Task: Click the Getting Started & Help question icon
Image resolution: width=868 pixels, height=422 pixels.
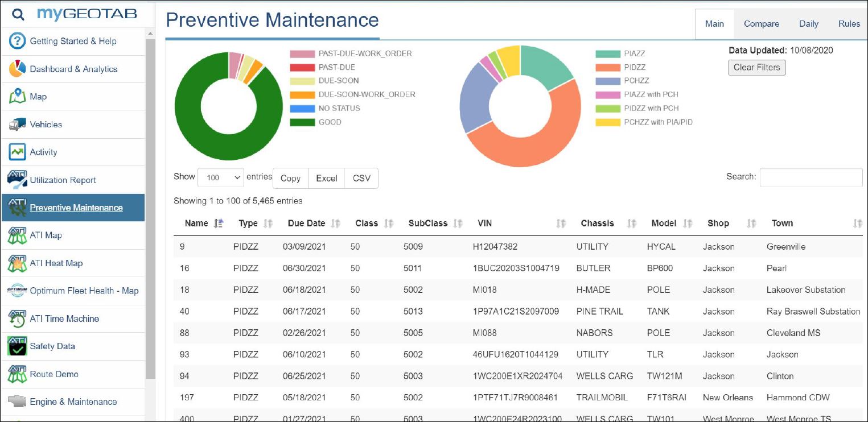Action: click(18, 41)
